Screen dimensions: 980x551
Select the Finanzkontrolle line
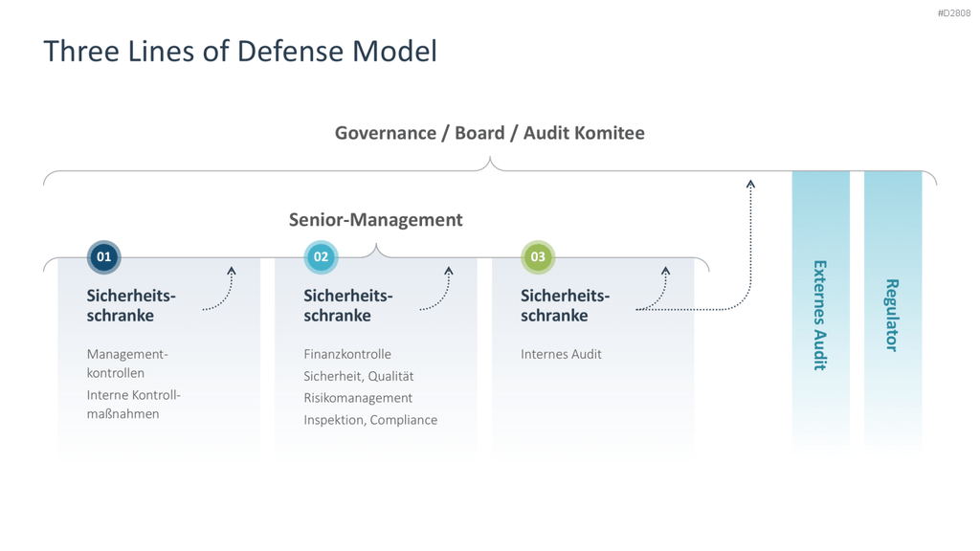[x=347, y=354]
